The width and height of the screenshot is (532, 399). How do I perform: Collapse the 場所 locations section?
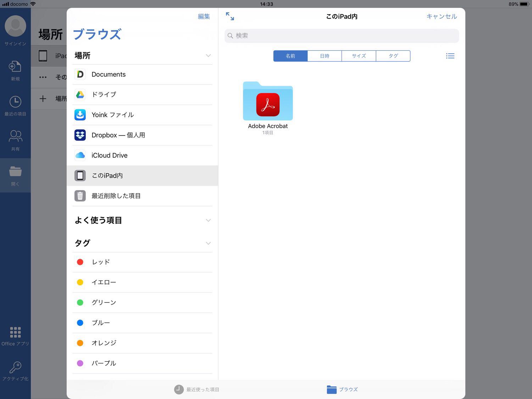click(x=208, y=56)
